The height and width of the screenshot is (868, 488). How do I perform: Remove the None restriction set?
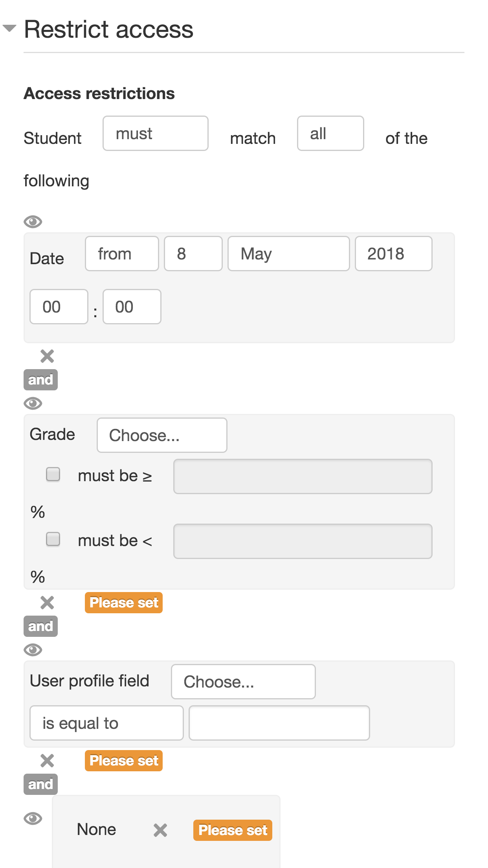[160, 830]
